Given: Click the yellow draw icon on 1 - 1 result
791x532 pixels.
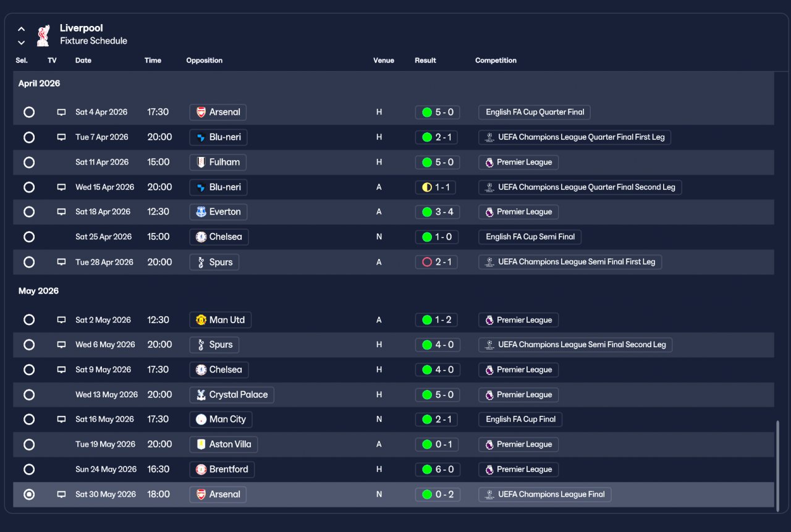Looking at the screenshot, I should pos(426,187).
